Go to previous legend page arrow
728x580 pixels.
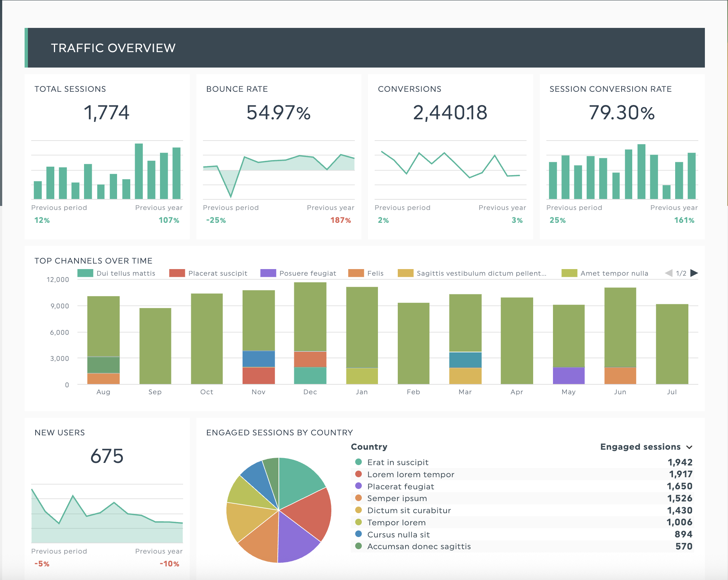pyautogui.click(x=669, y=273)
